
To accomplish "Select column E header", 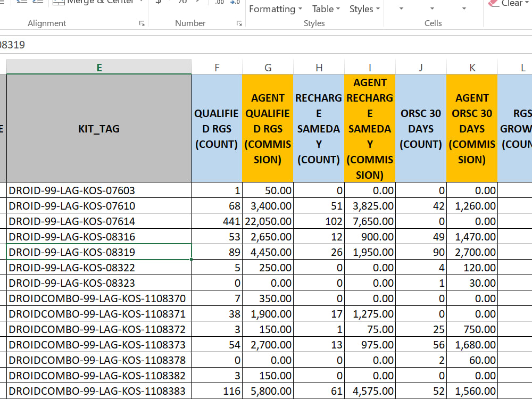I will click(x=99, y=67).
